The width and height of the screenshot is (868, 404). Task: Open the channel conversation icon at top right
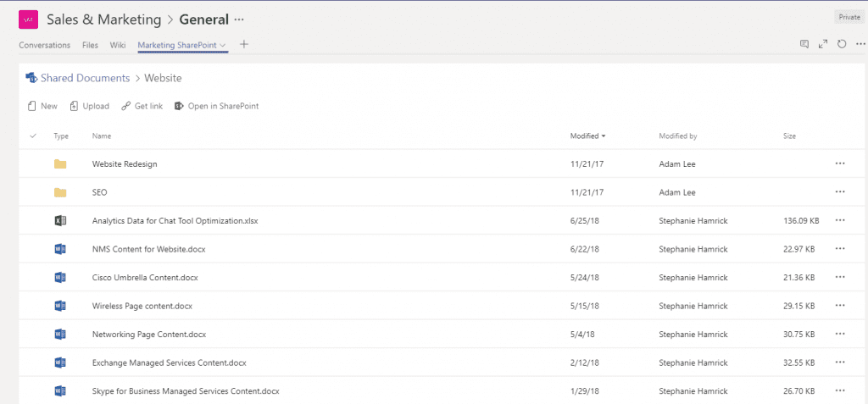[804, 44]
